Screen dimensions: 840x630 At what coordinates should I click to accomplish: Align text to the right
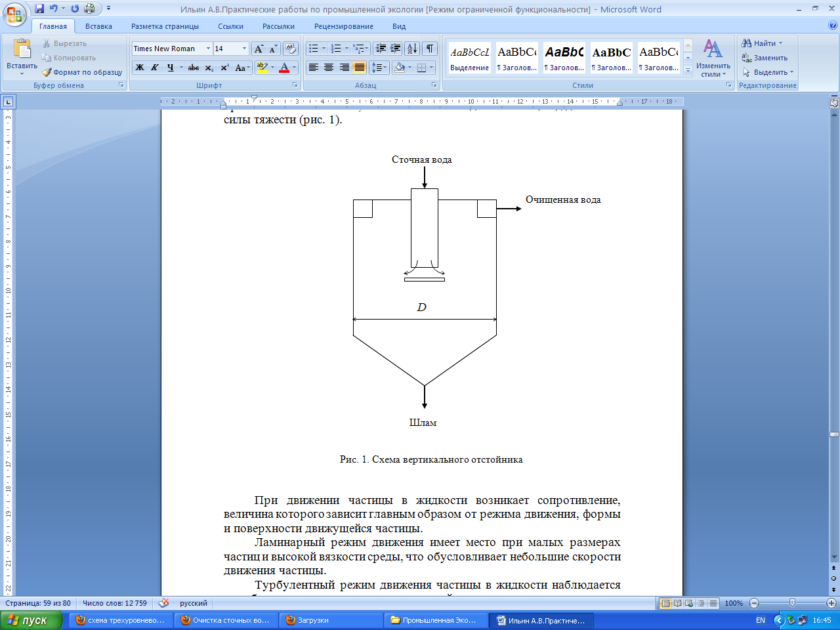[x=344, y=68]
